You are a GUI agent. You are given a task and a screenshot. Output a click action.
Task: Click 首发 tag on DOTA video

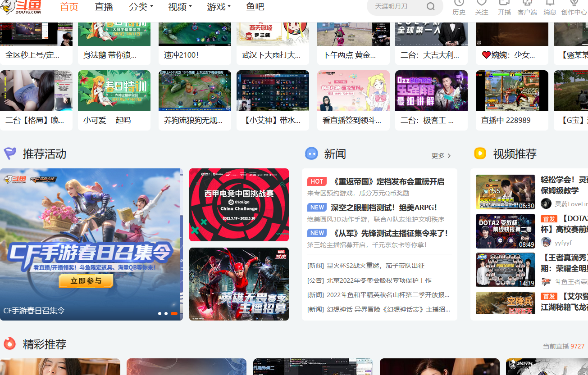549,219
